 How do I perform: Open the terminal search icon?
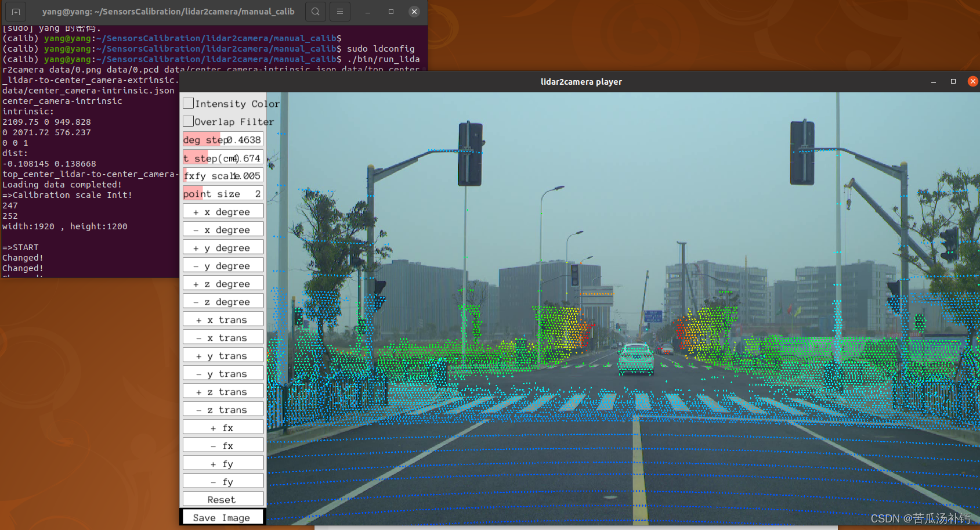point(315,12)
